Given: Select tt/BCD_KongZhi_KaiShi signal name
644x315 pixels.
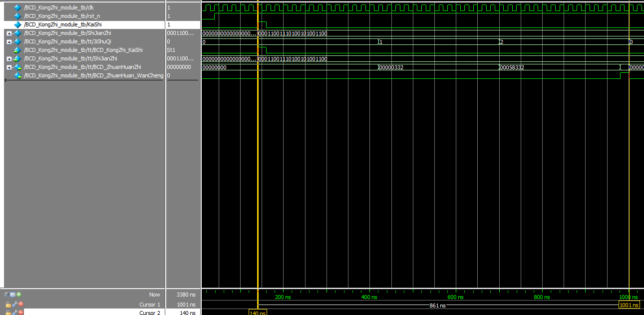Looking at the screenshot, I should coord(83,50).
